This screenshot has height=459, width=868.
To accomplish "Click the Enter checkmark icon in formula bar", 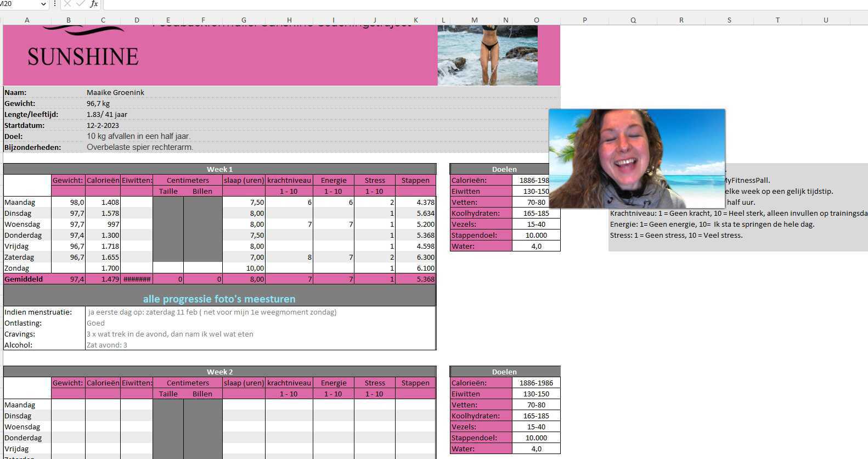I will pos(80,4).
